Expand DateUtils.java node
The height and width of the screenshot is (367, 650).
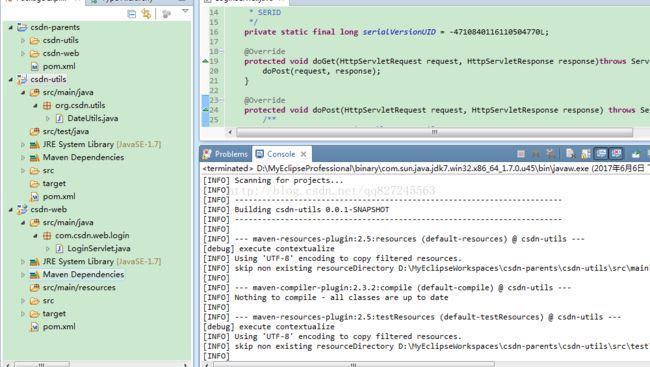(x=48, y=119)
